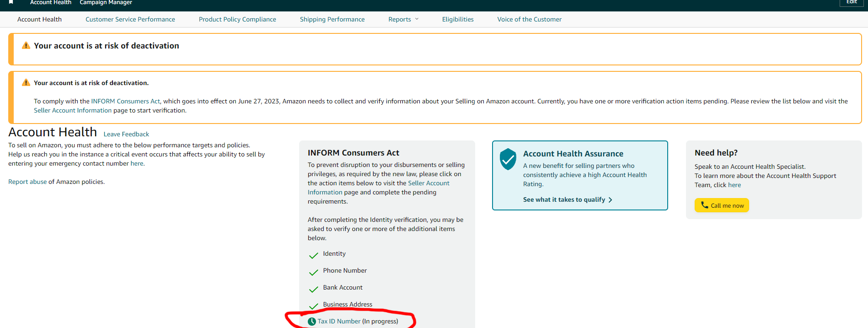This screenshot has width=868, height=328.
Task: Click warning icon in first deactivation banner
Action: tap(26, 46)
